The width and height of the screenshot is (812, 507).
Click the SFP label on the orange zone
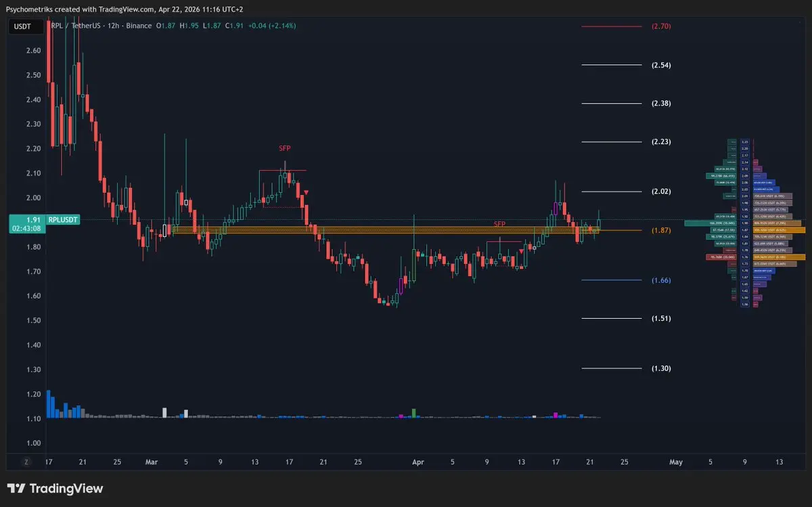[499, 224]
